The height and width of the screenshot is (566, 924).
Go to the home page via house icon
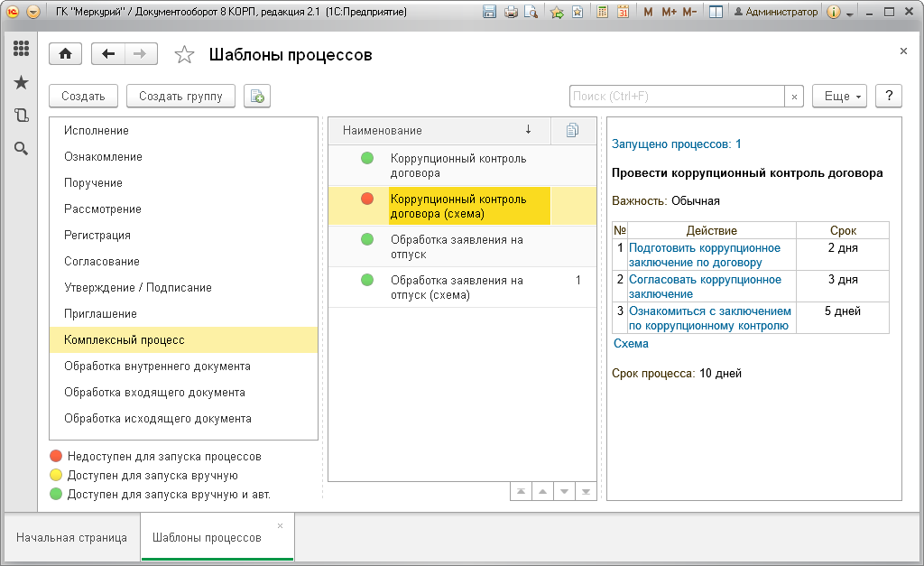65,54
